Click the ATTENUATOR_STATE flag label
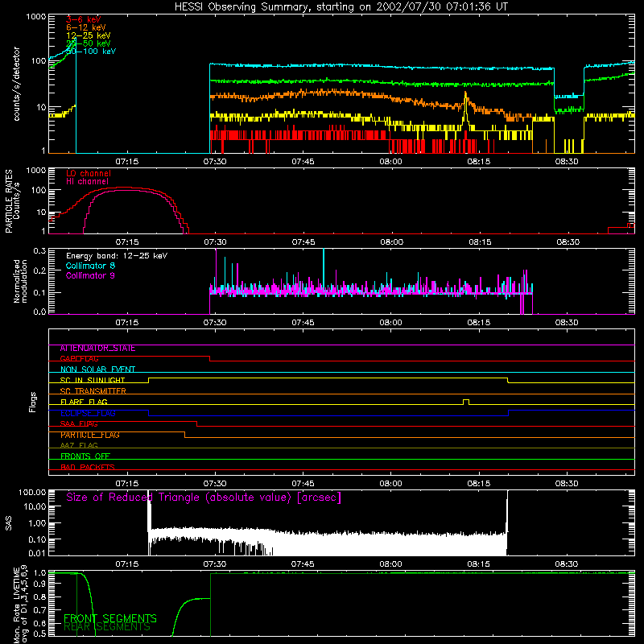644x644 pixels. 97,349
